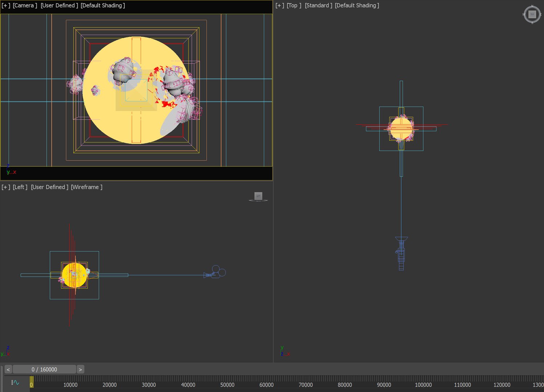Open the Mini Curve Editor toggle icon
Image resolution: width=544 pixels, height=392 pixels.
click(x=15, y=382)
